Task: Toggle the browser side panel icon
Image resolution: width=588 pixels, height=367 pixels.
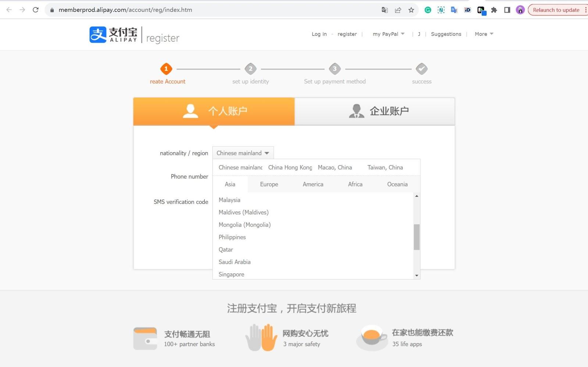Action: pyautogui.click(x=507, y=10)
